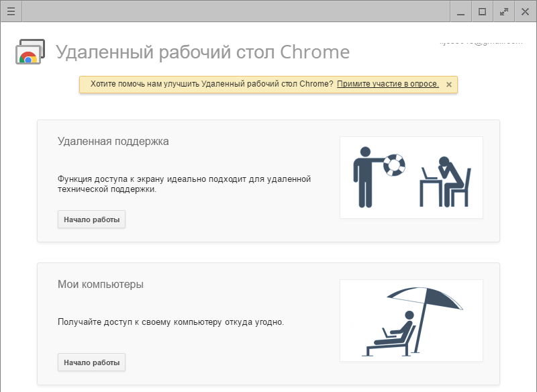Select the "Мои компьютеры" heading
537x392 pixels.
click(x=101, y=284)
